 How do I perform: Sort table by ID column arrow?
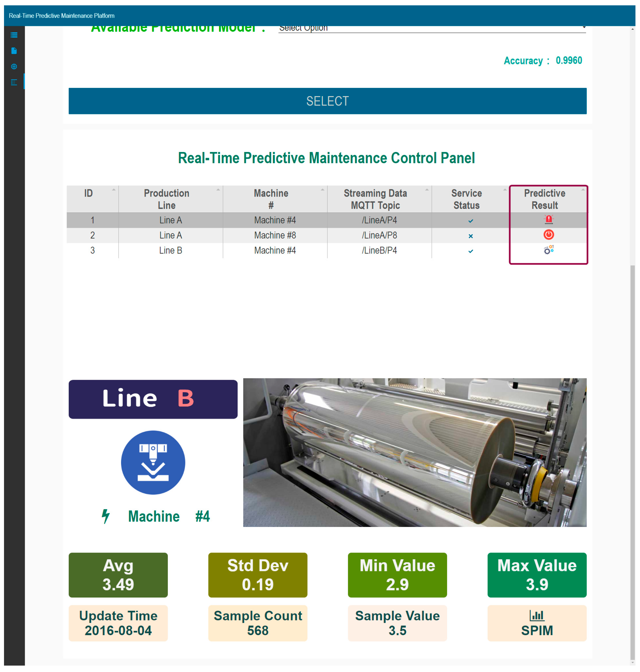tap(114, 190)
